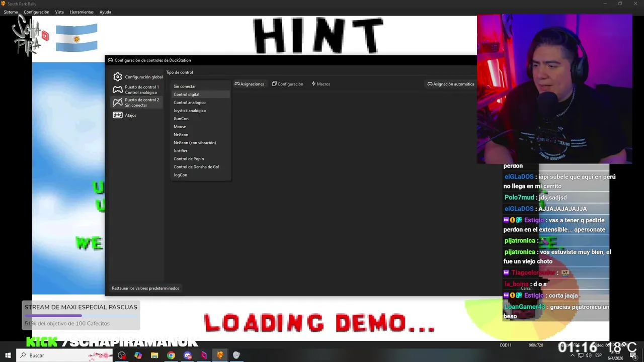Choose Mouse controller type
Screen dimensions: 644x362
click(201, 127)
